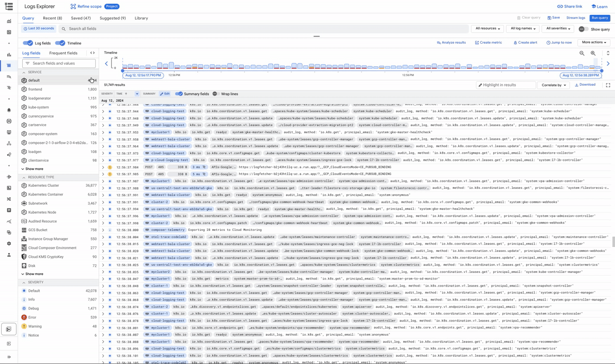The height and width of the screenshot is (364, 615).
Task: Toggle the Timeline switch
Action: click(60, 43)
